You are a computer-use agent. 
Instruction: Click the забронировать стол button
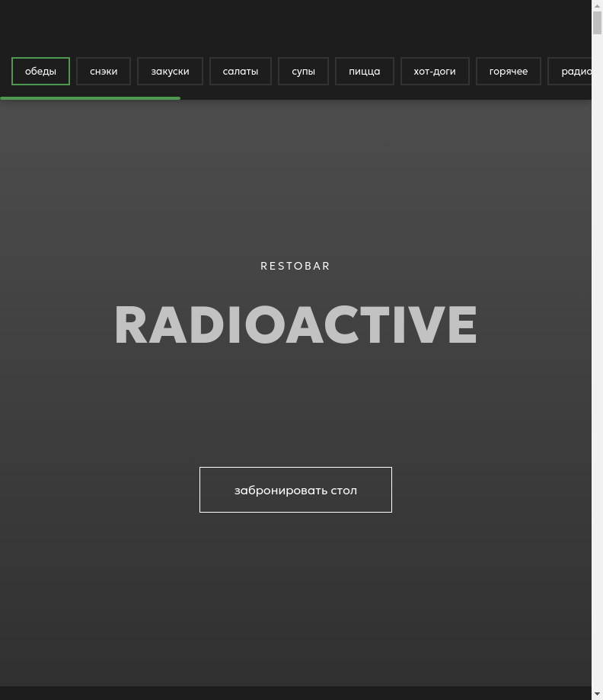(x=295, y=490)
